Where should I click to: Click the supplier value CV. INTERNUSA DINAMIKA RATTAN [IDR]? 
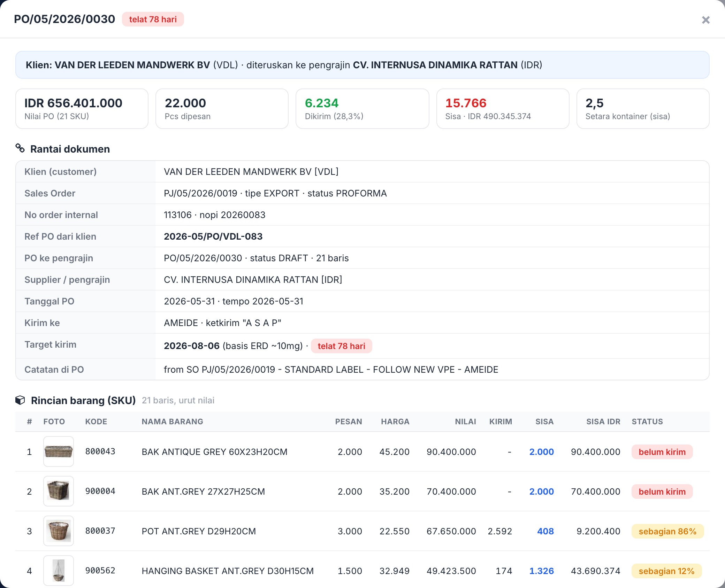(253, 280)
